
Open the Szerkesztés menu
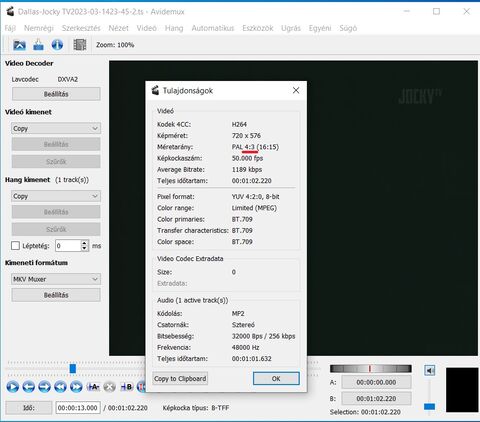pyautogui.click(x=81, y=28)
